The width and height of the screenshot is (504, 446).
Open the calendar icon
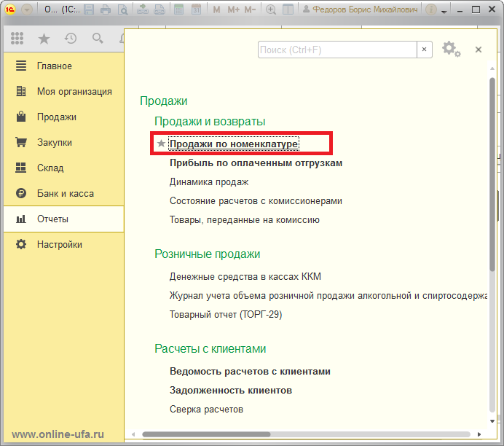[196, 9]
